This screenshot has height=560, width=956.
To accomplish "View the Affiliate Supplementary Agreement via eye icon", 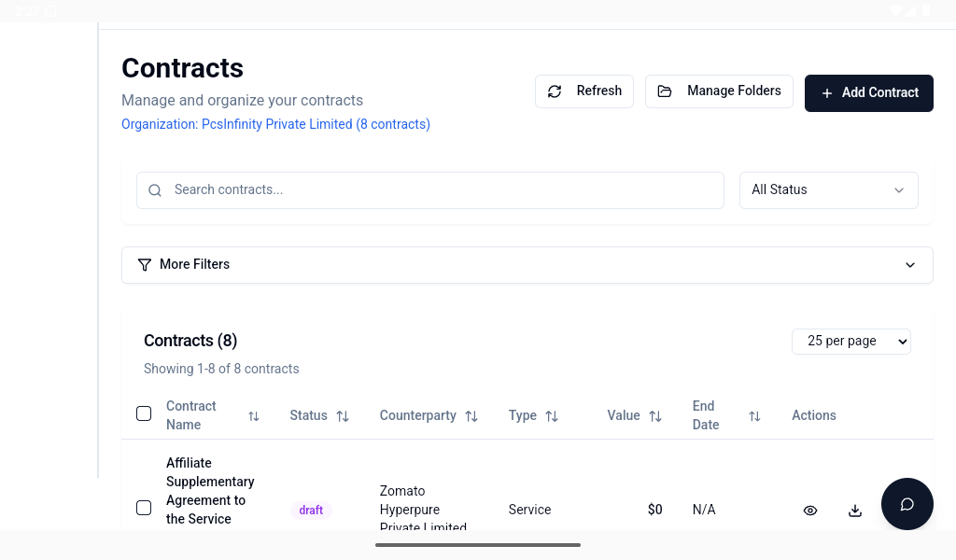I will (x=810, y=511).
